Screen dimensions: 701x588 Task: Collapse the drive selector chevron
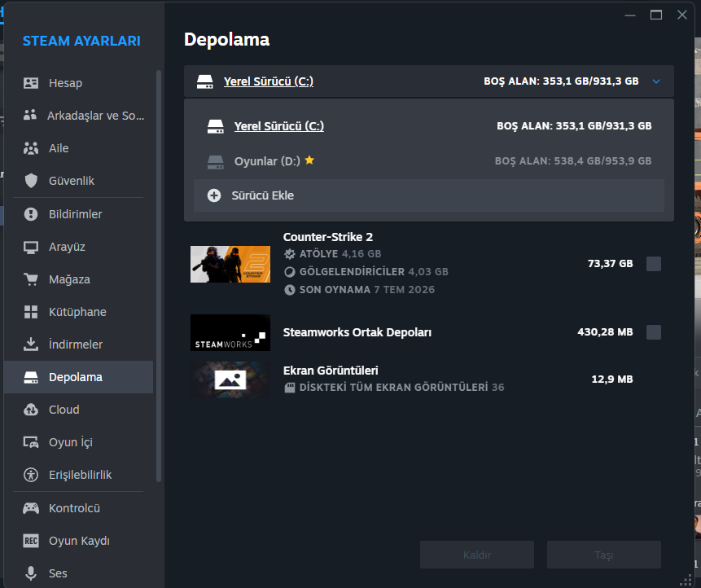(656, 81)
